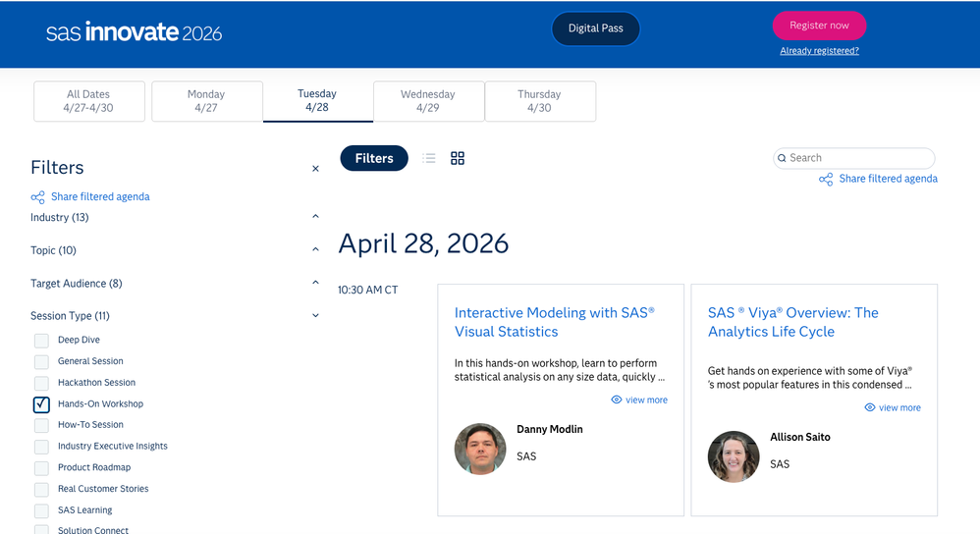
Task: Go to Thursday 4/30 tab
Action: (x=540, y=101)
